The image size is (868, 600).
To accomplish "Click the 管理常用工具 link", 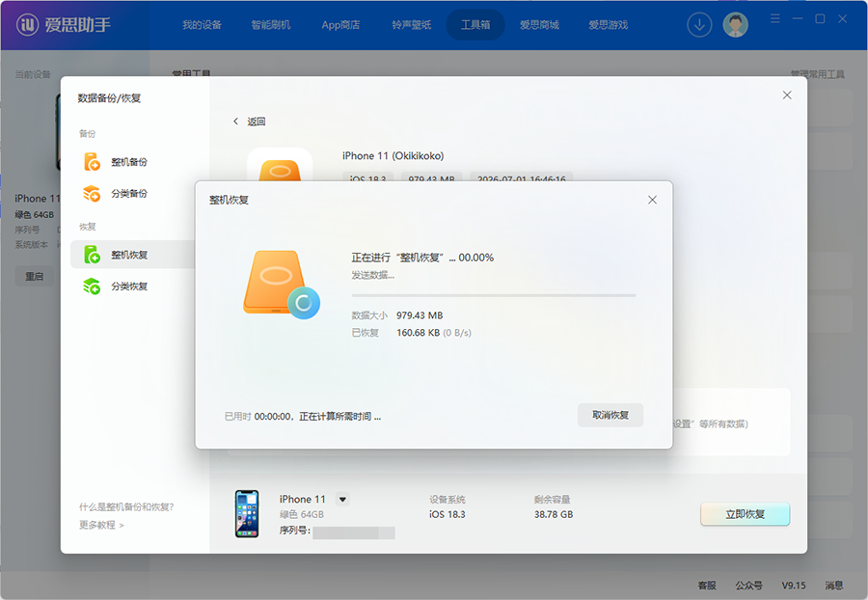I will (x=818, y=74).
